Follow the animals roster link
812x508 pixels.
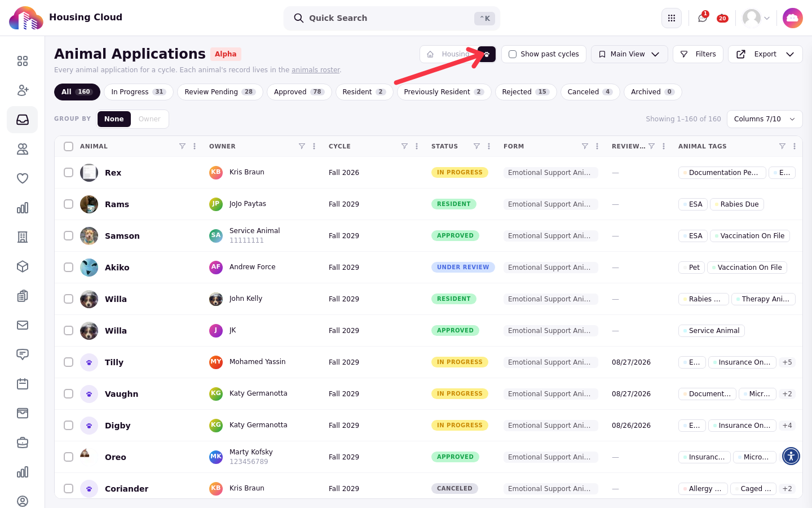(316, 70)
